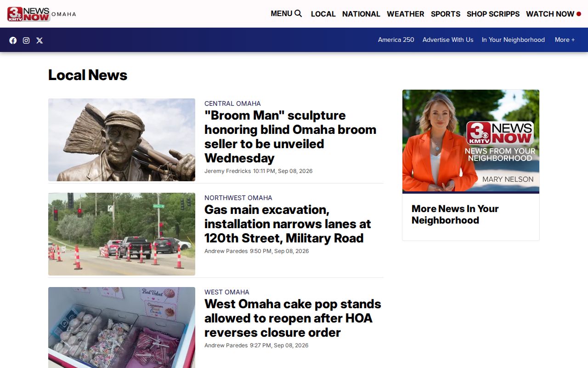Image resolution: width=588 pixels, height=368 pixels.
Task: Go to the National section
Action: tap(361, 14)
